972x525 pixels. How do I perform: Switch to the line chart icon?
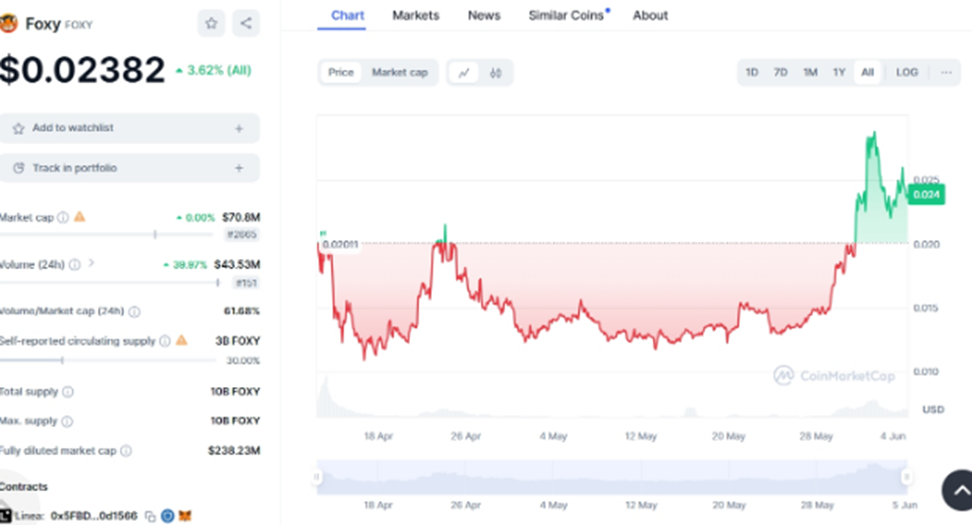tap(464, 73)
